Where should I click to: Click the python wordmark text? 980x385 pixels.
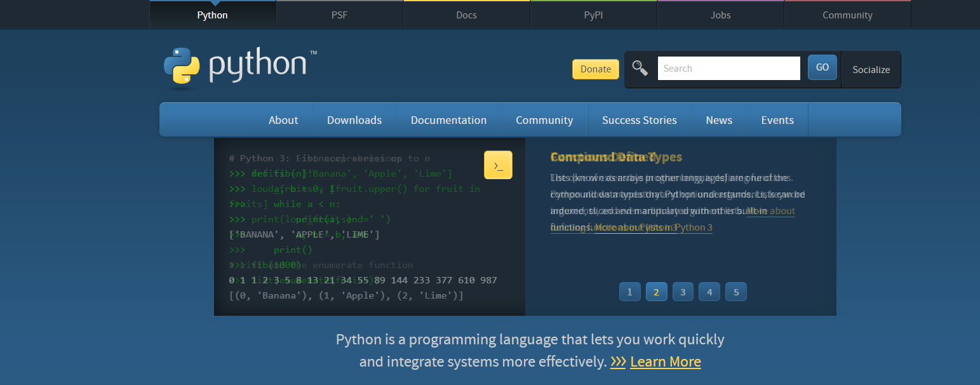pyautogui.click(x=258, y=66)
